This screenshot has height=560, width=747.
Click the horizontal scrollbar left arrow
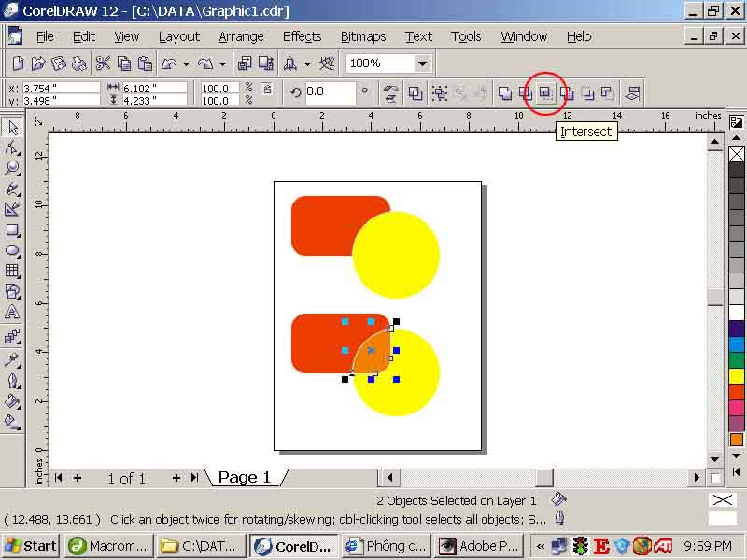[x=390, y=477]
